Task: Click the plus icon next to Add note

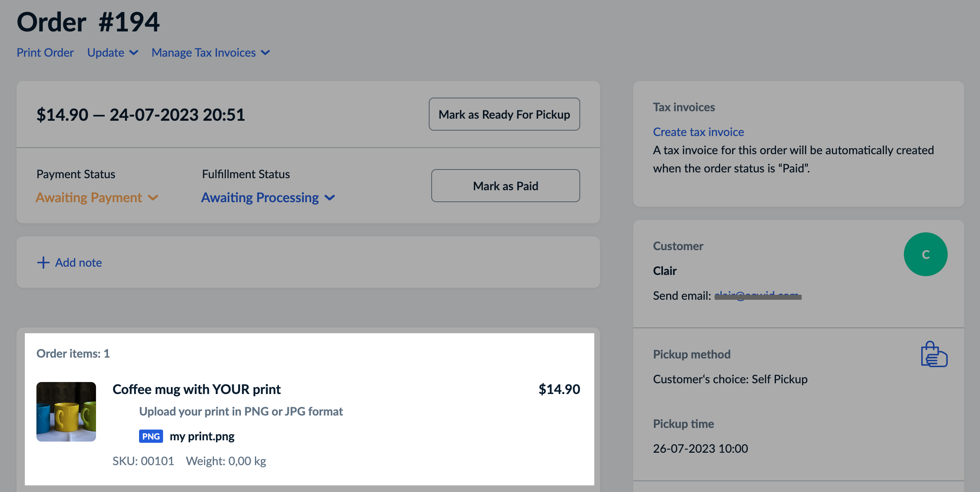Action: pyautogui.click(x=43, y=263)
